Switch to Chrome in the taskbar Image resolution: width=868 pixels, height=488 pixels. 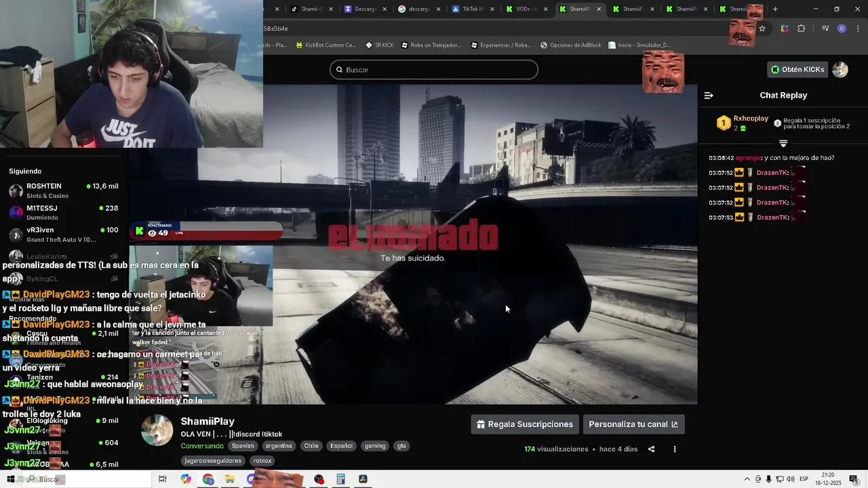coord(208,479)
